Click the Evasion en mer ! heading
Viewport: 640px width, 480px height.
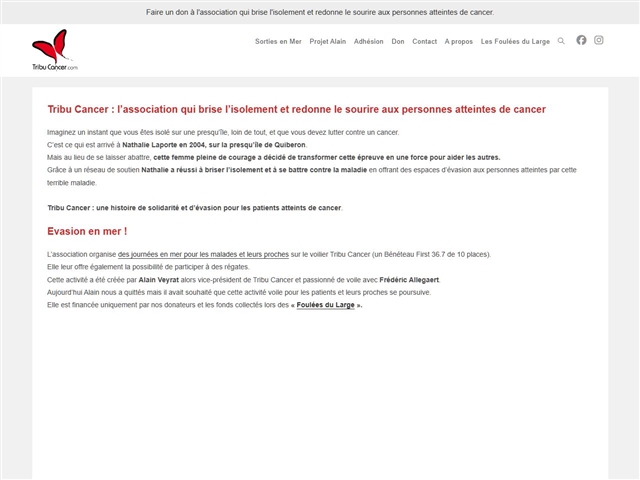[87, 231]
